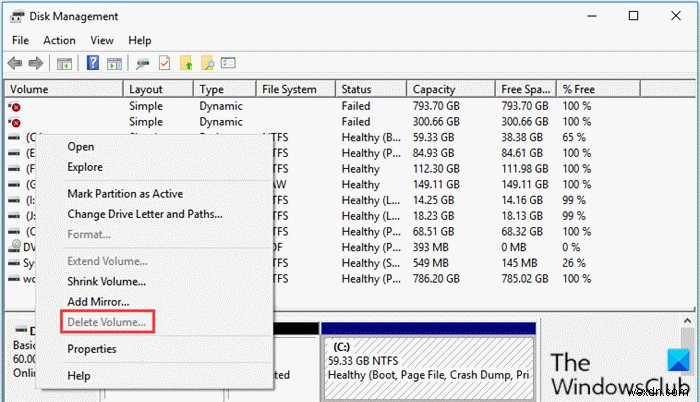The height and width of the screenshot is (402, 700).
Task: Click the 14.25 GB capacity cell
Action: coord(433,200)
